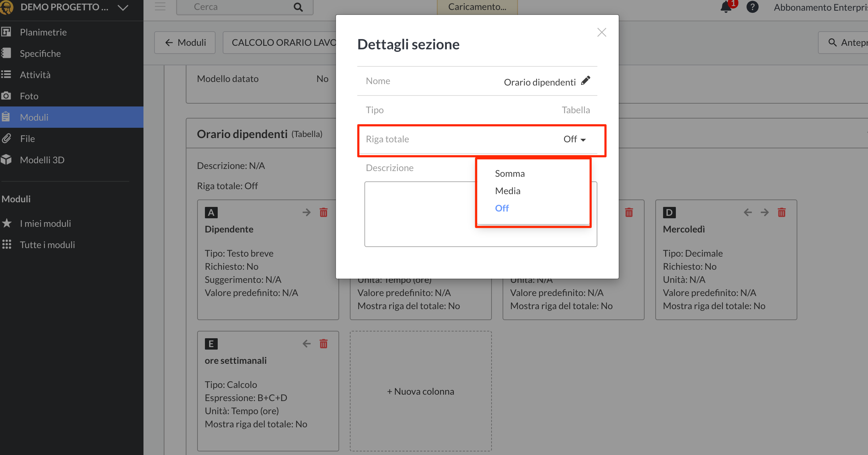Image resolution: width=868 pixels, height=455 pixels.
Task: Click the pencil icon to edit Nome
Action: click(x=586, y=81)
